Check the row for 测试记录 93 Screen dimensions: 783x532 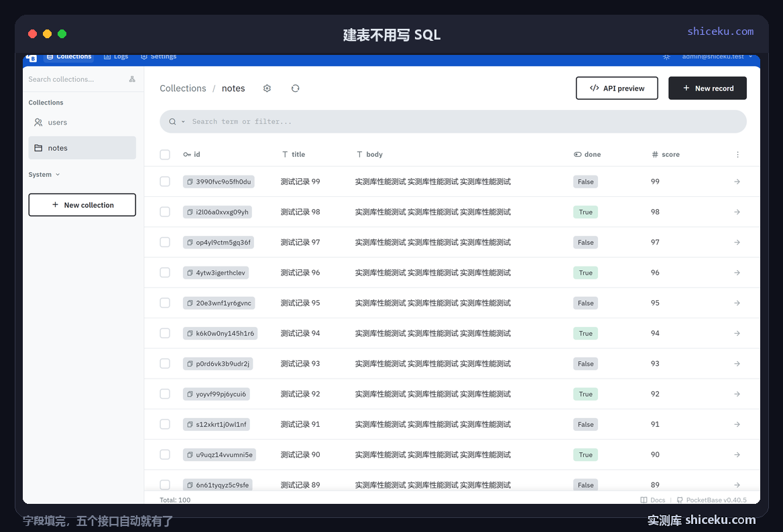point(165,364)
